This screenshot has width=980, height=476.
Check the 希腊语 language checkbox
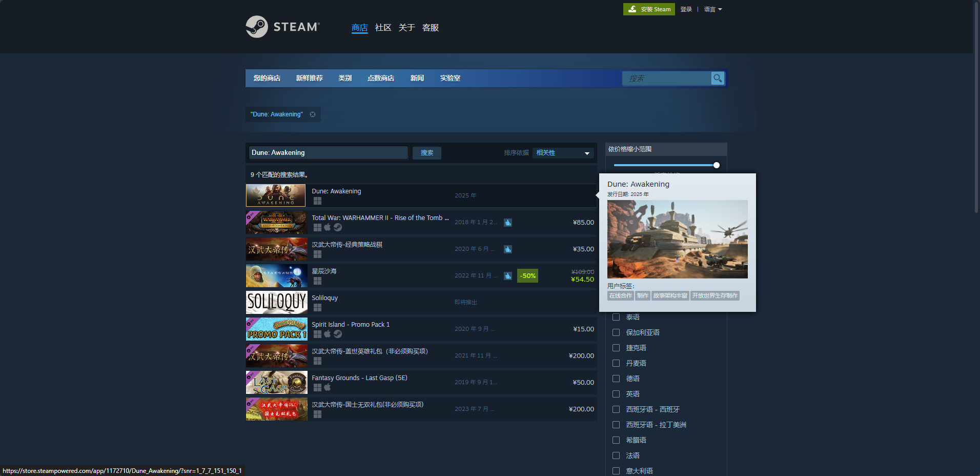pyautogui.click(x=616, y=440)
